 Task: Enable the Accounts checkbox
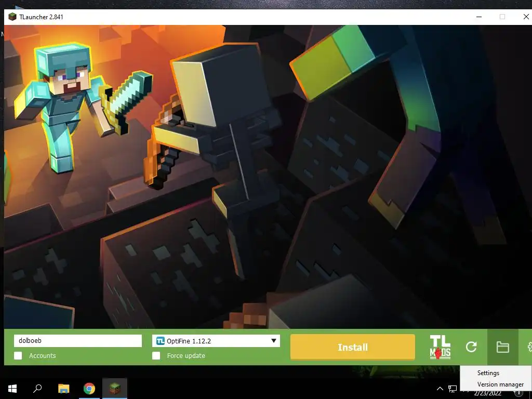click(x=18, y=355)
